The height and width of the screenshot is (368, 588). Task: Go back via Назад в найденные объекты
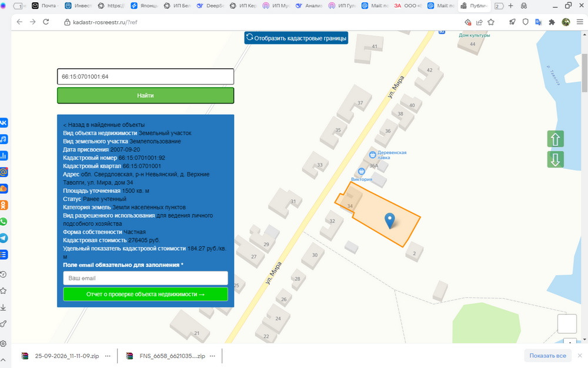tap(104, 125)
